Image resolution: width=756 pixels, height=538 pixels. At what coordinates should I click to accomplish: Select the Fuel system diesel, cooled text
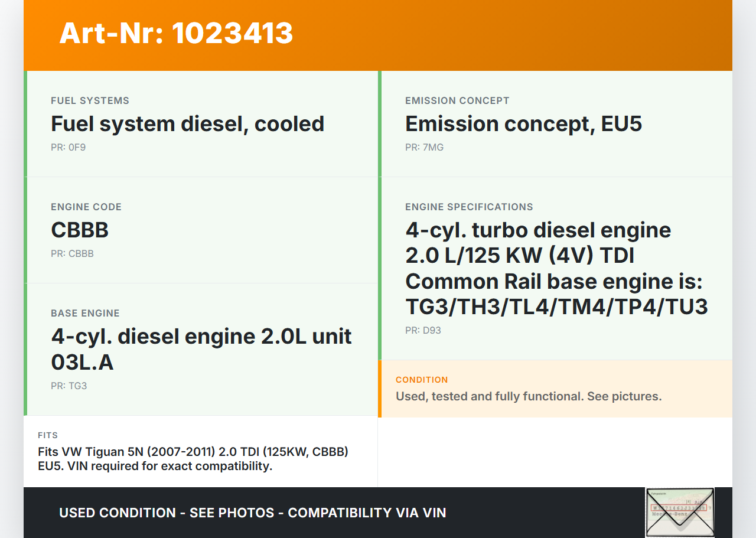[187, 124]
